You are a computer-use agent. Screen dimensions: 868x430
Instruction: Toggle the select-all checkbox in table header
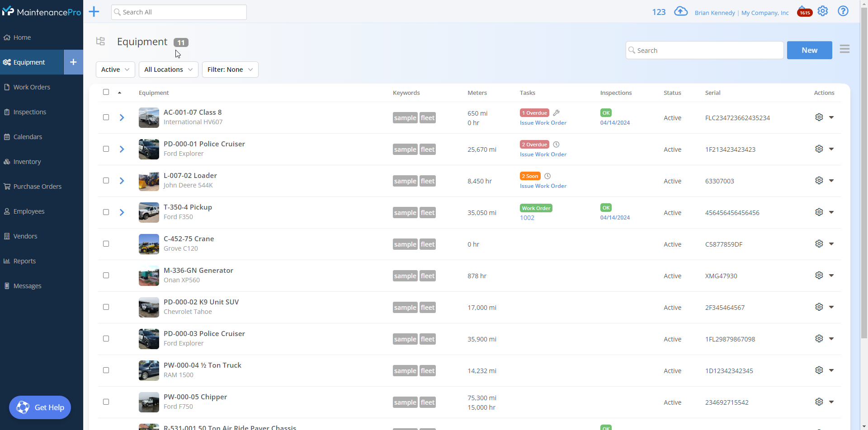(x=106, y=92)
